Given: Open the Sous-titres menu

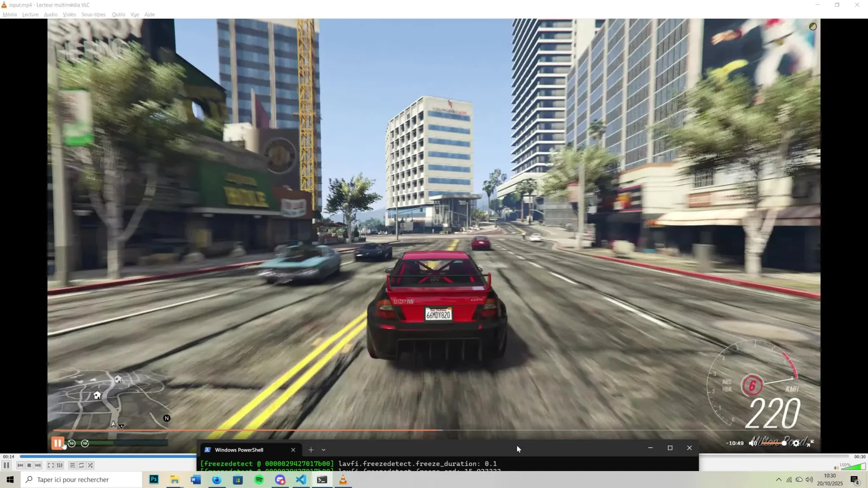Looking at the screenshot, I should 93,14.
